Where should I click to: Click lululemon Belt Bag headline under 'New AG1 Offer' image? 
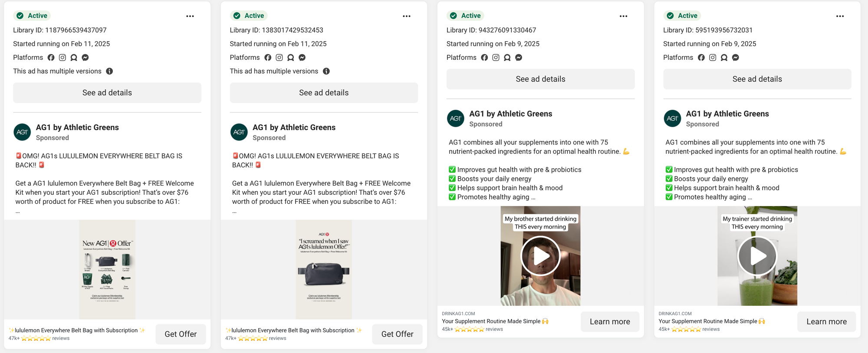[77, 330]
